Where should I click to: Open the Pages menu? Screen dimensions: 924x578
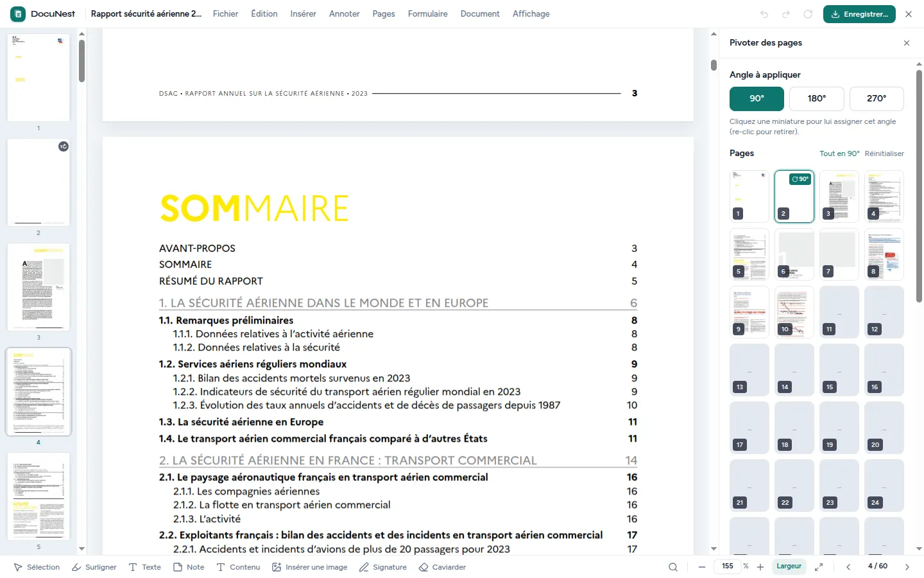tap(384, 14)
